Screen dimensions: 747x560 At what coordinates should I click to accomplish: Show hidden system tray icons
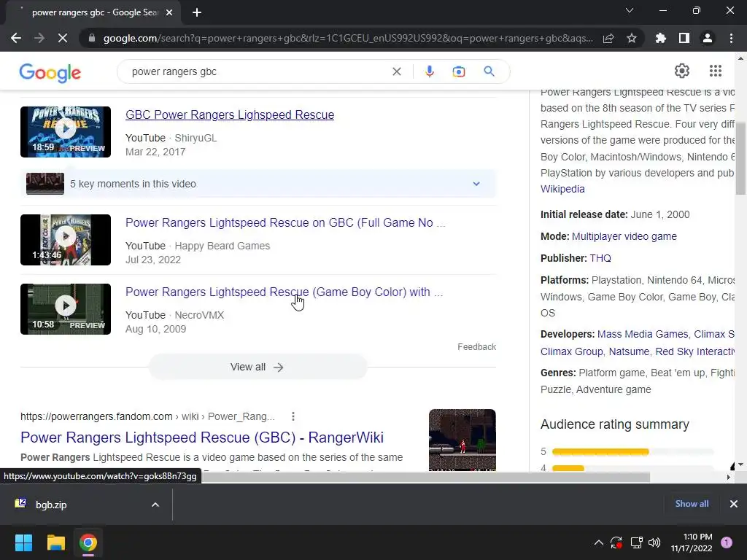pos(599,542)
